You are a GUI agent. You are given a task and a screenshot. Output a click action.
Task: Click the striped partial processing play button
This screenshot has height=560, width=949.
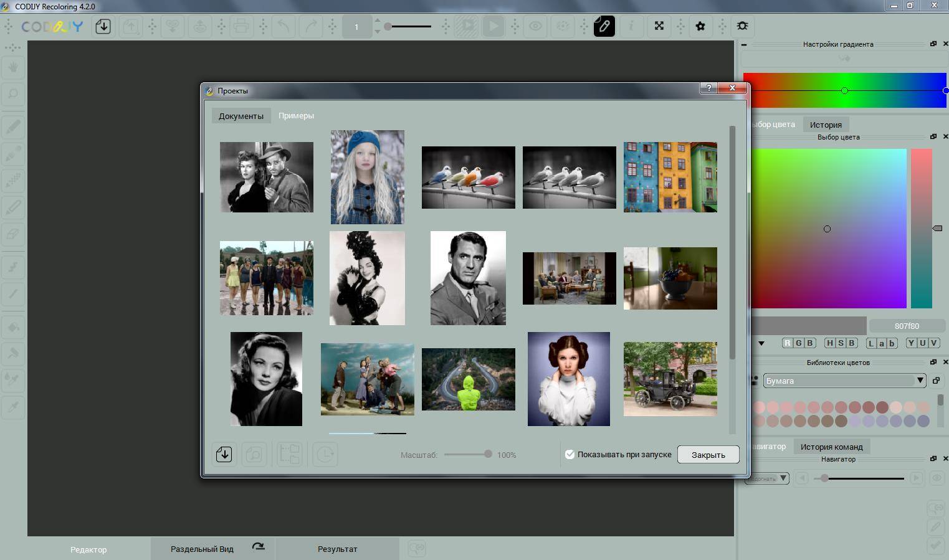click(x=467, y=26)
